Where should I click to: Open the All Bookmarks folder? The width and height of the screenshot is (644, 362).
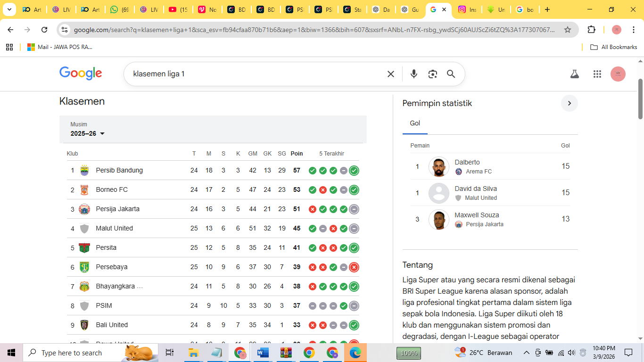[614, 47]
